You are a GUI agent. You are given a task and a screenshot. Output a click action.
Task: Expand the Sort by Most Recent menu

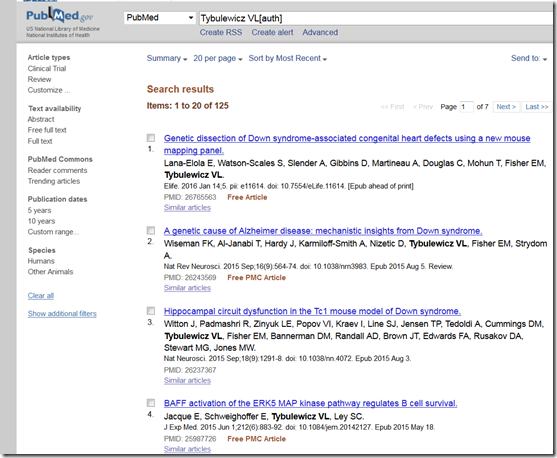tap(288, 58)
